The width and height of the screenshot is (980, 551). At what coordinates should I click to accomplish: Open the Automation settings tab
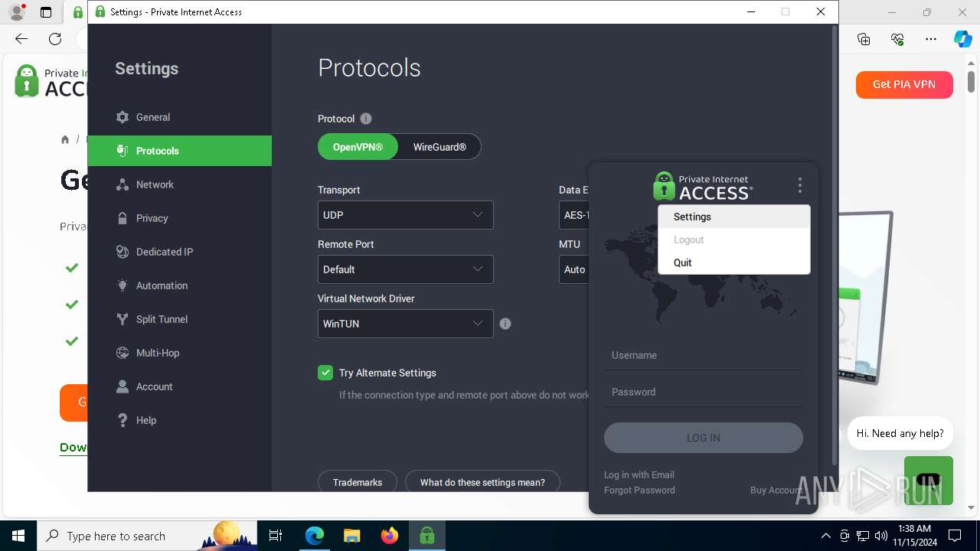click(180, 285)
